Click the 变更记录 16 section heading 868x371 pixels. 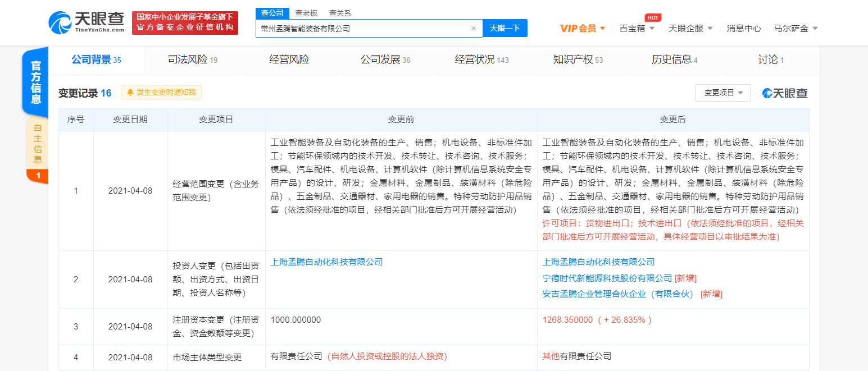tap(85, 93)
